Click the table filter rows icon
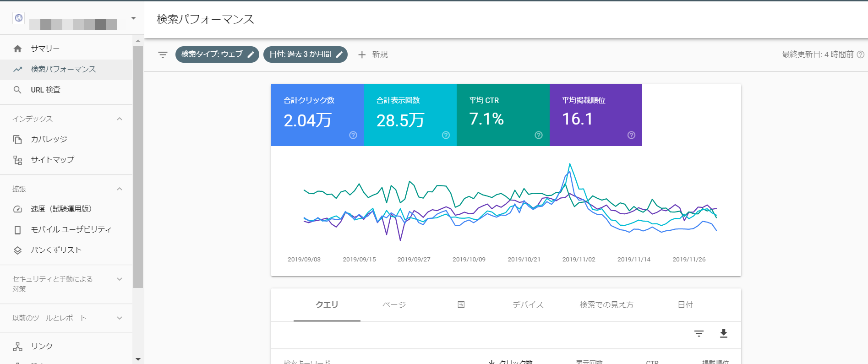The image size is (868, 364). [699, 333]
